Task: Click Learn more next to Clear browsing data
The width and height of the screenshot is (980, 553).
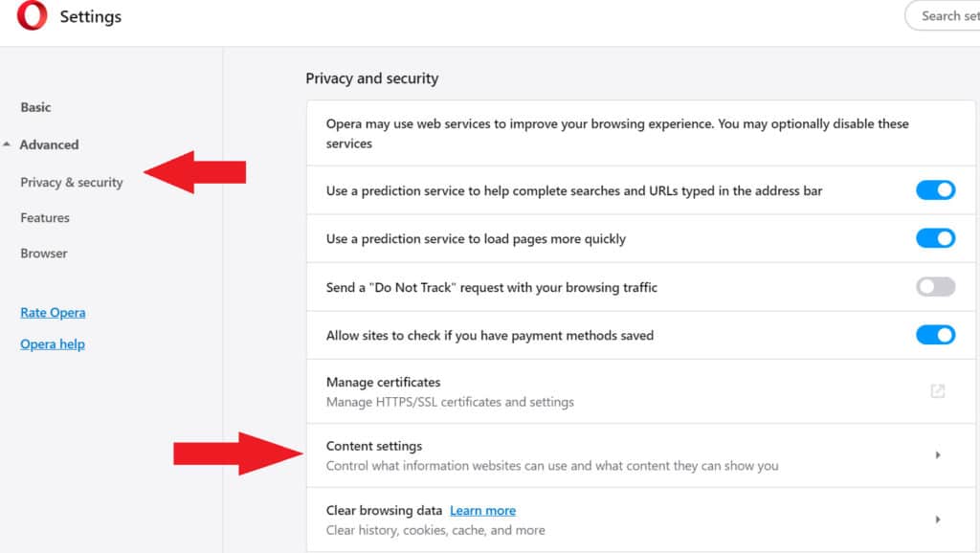Action: (x=482, y=511)
